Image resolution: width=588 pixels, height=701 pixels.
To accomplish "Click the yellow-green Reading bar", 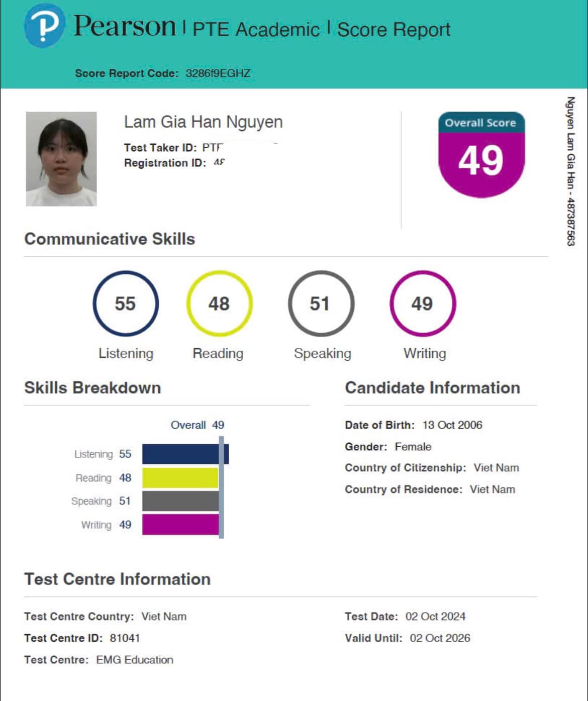I will click(x=180, y=478).
